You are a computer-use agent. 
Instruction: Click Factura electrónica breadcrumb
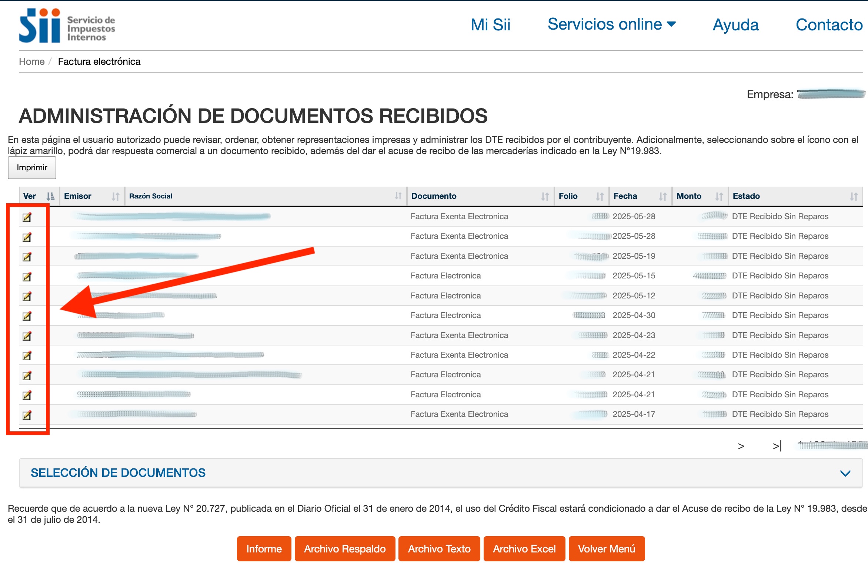pos(99,61)
